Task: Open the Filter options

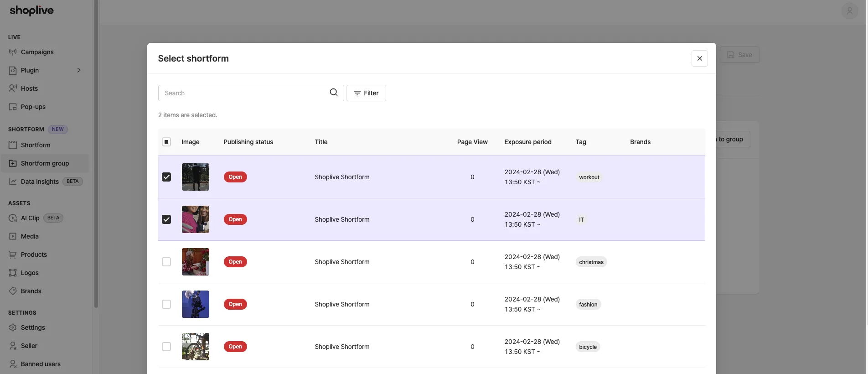Action: click(x=366, y=93)
